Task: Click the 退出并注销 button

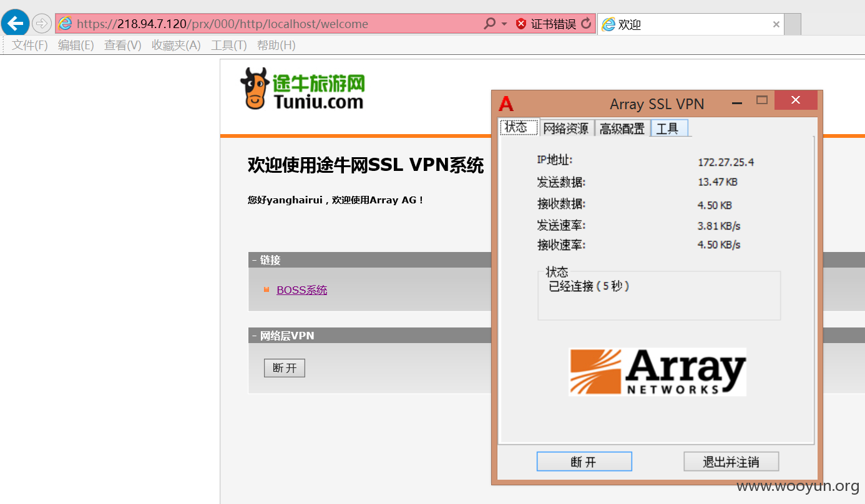Action: (x=731, y=462)
